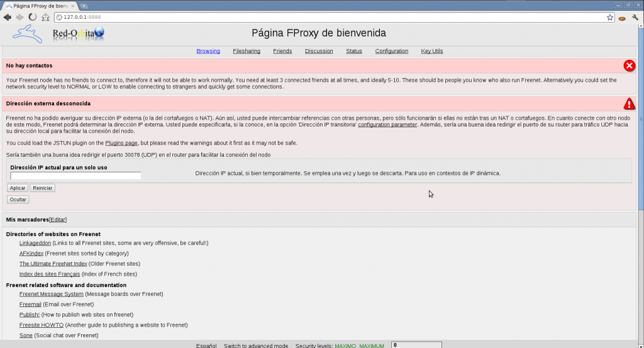Click the MAXIMUM security level link
The height and width of the screenshot is (348, 644).
(x=372, y=345)
